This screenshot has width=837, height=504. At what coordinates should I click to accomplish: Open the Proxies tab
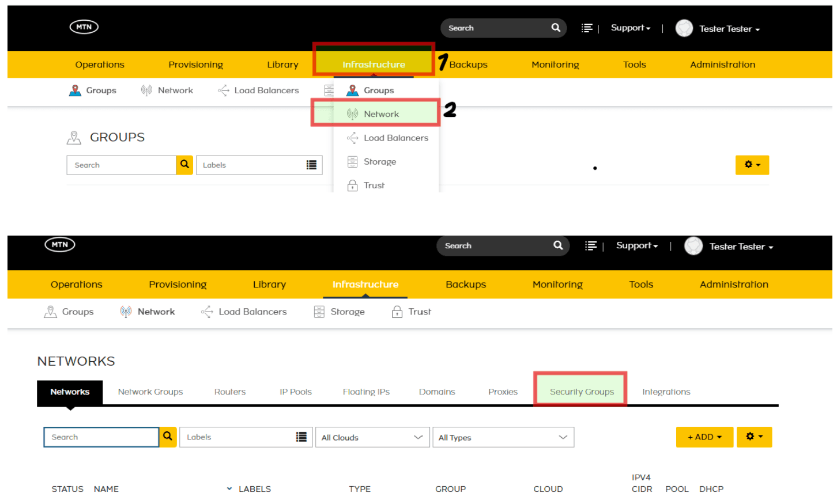coord(503,392)
